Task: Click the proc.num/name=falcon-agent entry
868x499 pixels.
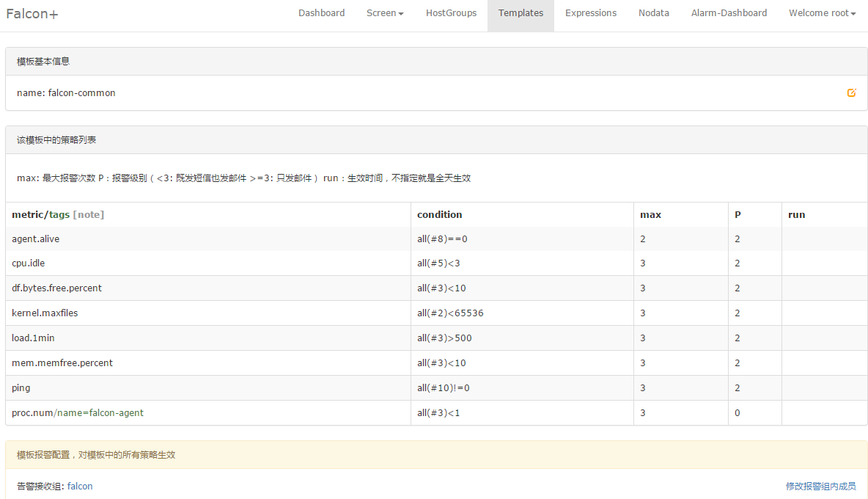Action: 78,413
